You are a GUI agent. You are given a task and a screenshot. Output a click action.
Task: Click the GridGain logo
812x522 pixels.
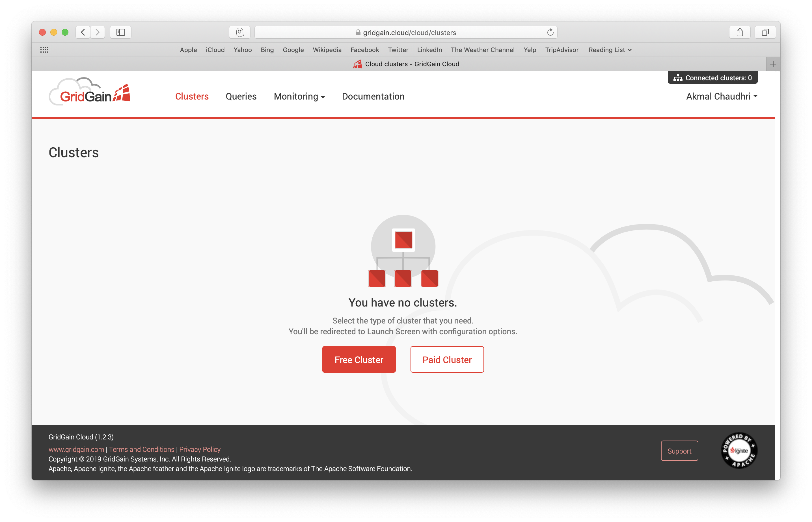(89, 92)
